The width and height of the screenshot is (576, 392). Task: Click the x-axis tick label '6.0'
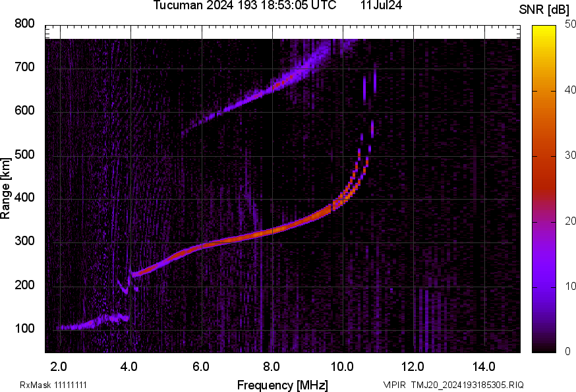(200, 367)
